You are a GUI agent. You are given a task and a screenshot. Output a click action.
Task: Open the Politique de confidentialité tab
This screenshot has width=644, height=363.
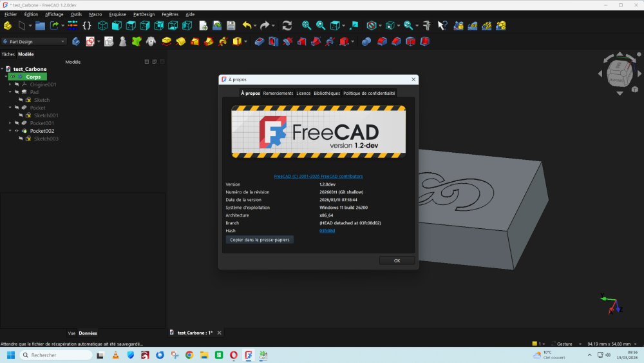click(369, 93)
